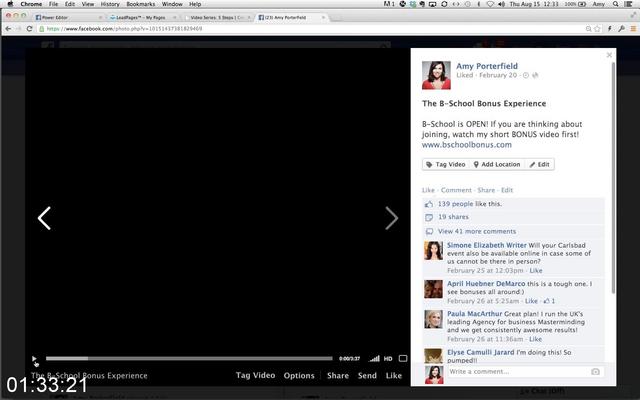Play the B-School Bonus video
Viewport: 640px width, 400px height.
point(34,359)
